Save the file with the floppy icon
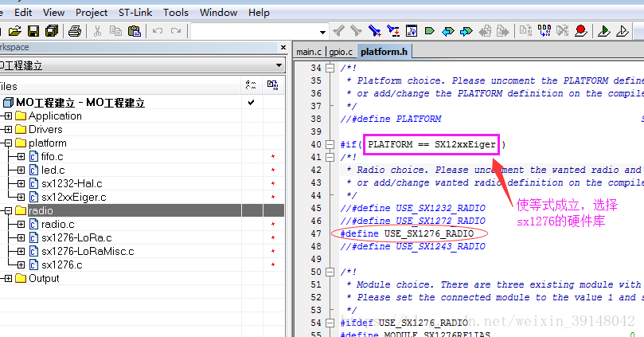644x337 pixels. click(x=33, y=31)
